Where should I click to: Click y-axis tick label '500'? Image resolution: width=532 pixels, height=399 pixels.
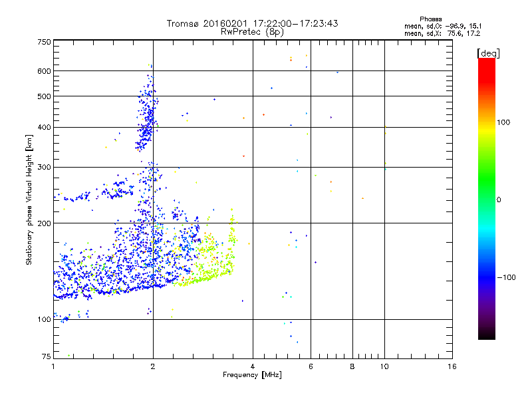44,96
